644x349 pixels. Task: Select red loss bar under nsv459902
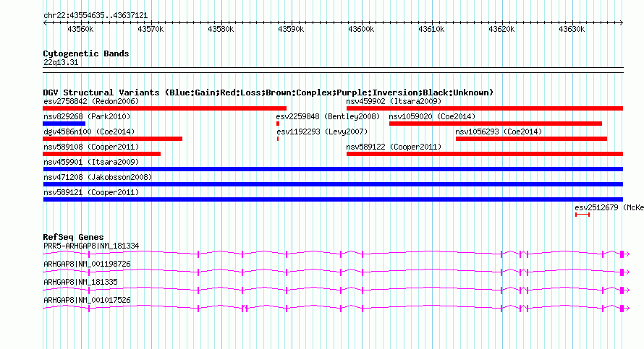point(485,108)
